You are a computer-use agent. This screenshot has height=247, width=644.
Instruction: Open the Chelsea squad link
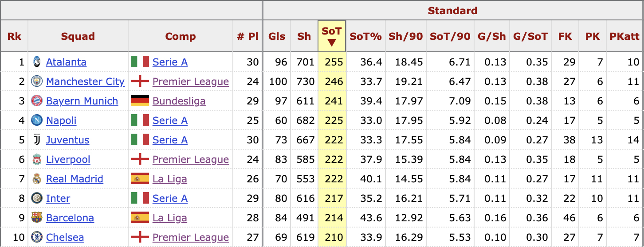[65, 237]
